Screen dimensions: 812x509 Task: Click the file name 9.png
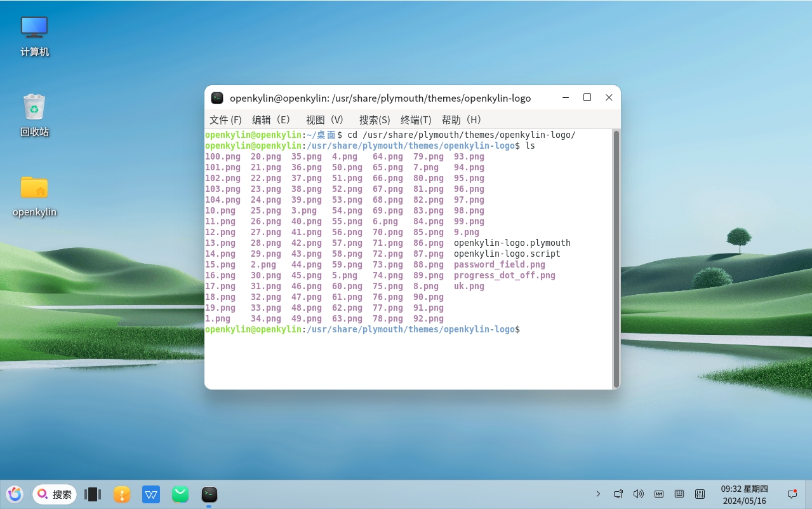pyautogui.click(x=466, y=232)
